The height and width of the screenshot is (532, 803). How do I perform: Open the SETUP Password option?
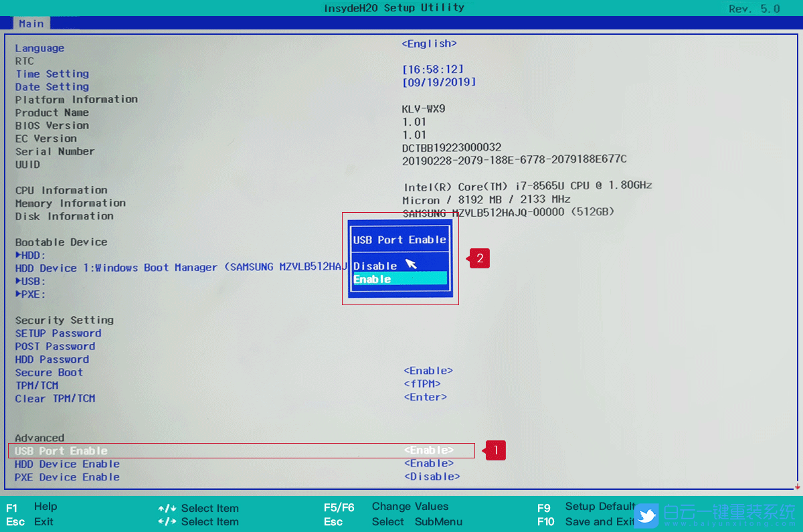pyautogui.click(x=58, y=333)
